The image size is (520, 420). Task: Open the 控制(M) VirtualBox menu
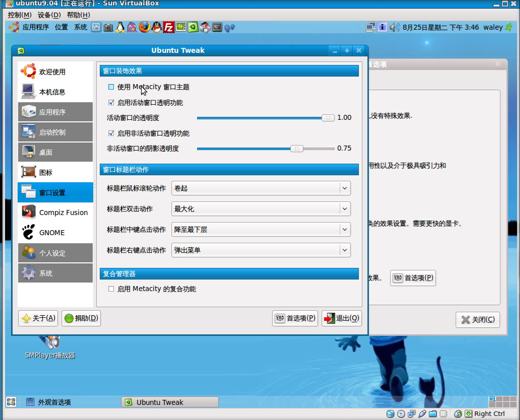click(x=20, y=15)
